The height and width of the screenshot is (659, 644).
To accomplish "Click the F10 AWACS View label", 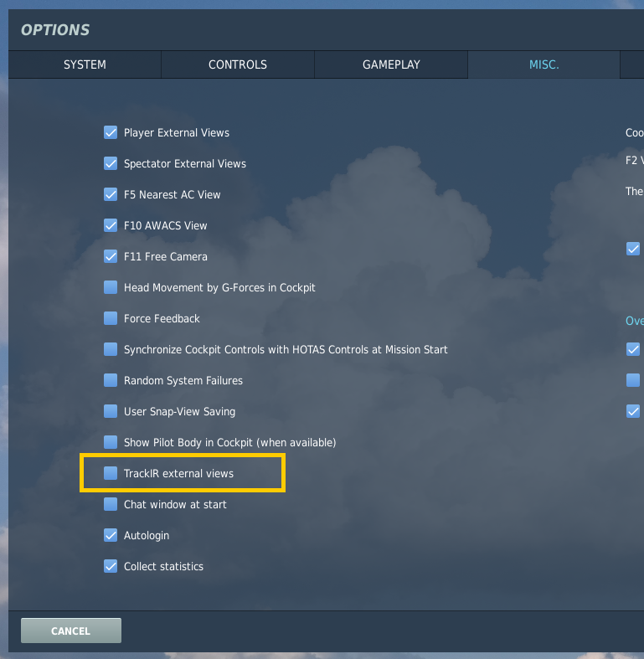I will pyautogui.click(x=165, y=226).
